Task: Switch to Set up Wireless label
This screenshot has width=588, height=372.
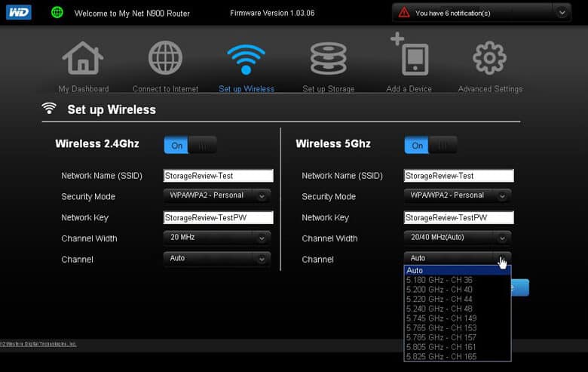Action: 247,89
